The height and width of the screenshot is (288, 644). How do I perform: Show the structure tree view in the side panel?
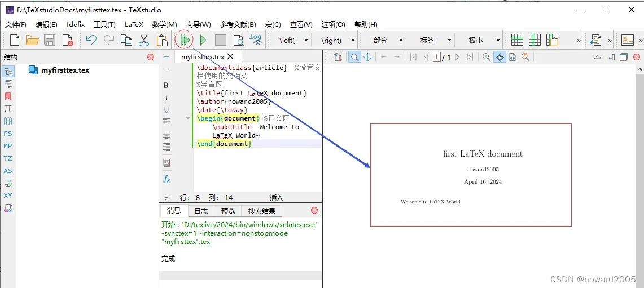tap(8, 72)
